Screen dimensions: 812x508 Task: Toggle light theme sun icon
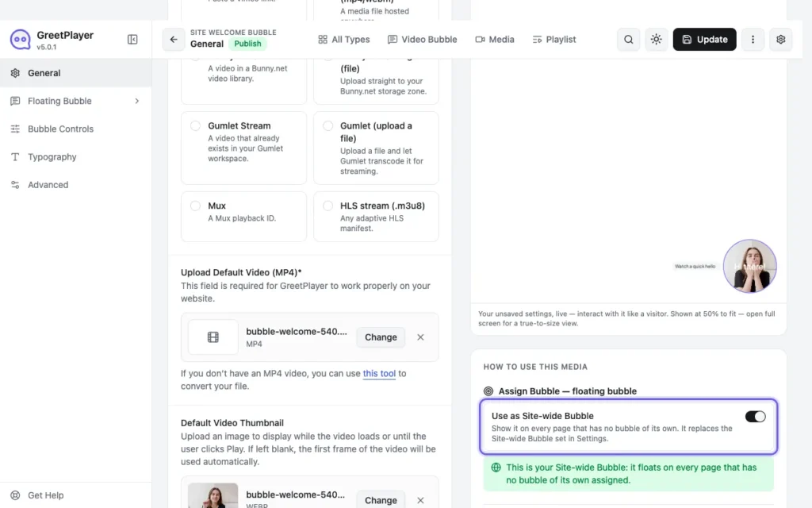click(x=656, y=40)
